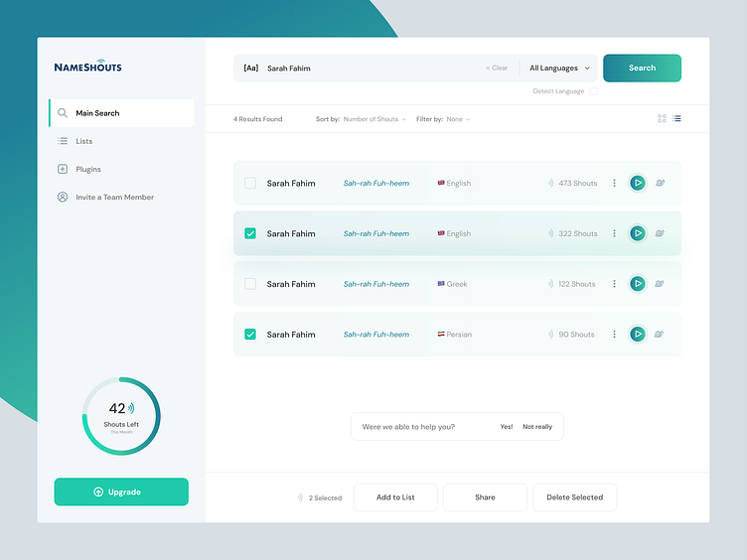Play the Greek pronunciation

point(638,284)
